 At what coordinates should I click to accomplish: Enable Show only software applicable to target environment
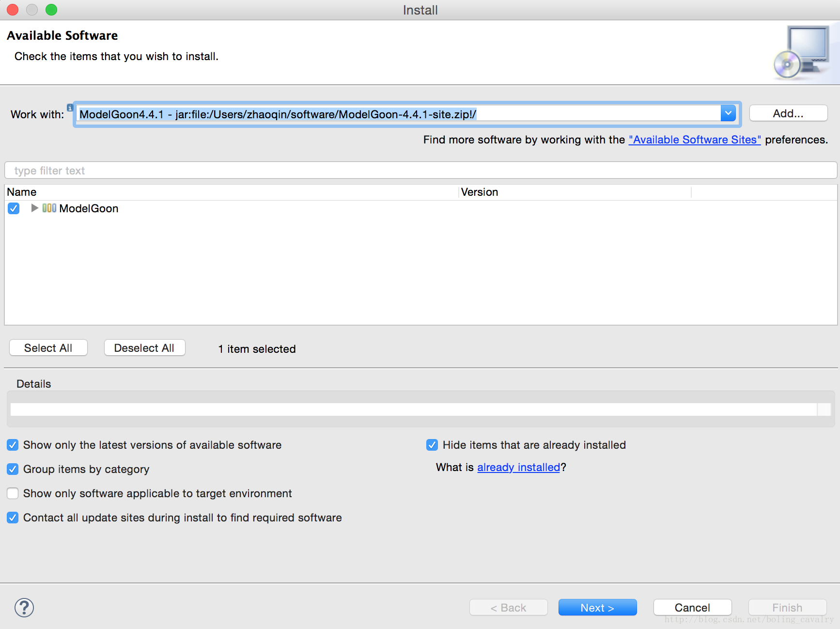coord(13,493)
